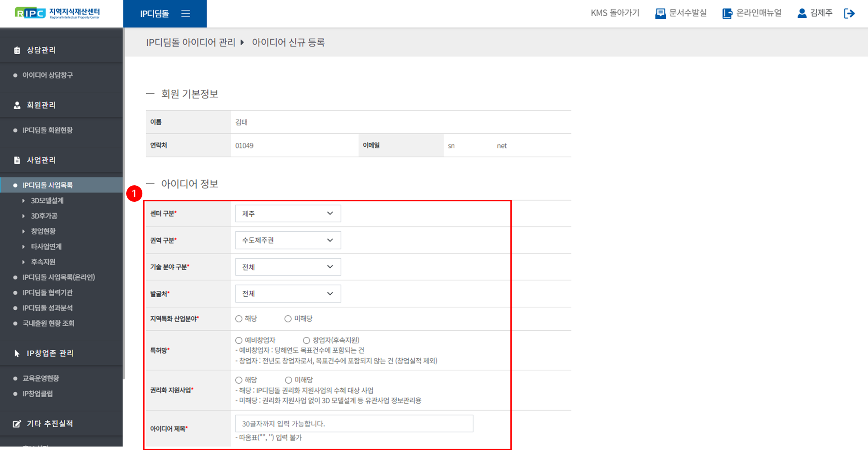Click the 아이디어 제목 text input field
Viewport: 868px width, 450px height.
pyautogui.click(x=354, y=424)
